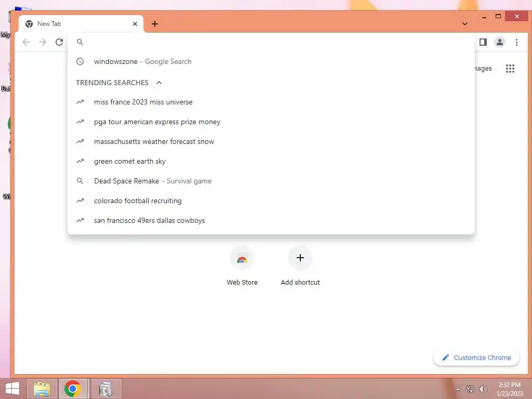Open the profile avatar icon
The height and width of the screenshot is (399, 532).
tap(499, 42)
